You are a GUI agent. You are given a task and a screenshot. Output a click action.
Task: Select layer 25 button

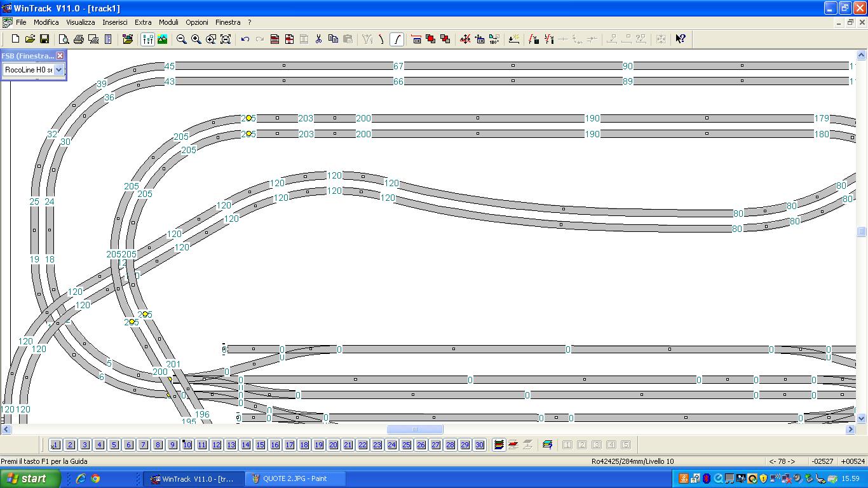click(x=406, y=445)
